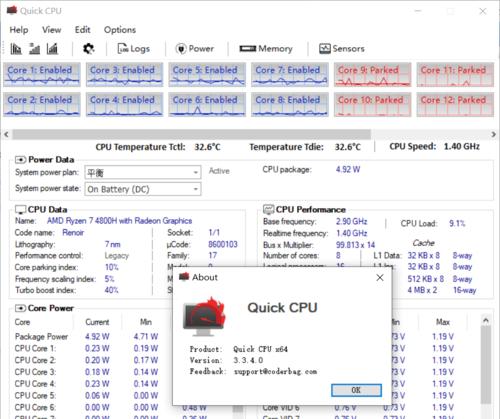Click the CPU name AMD Ryzen 7 4800H

click(x=119, y=221)
